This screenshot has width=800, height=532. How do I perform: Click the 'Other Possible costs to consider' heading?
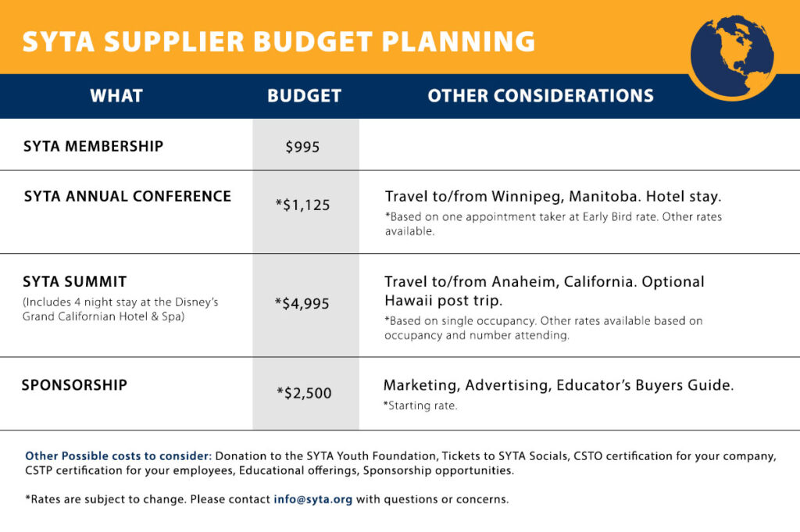[x=118, y=456]
